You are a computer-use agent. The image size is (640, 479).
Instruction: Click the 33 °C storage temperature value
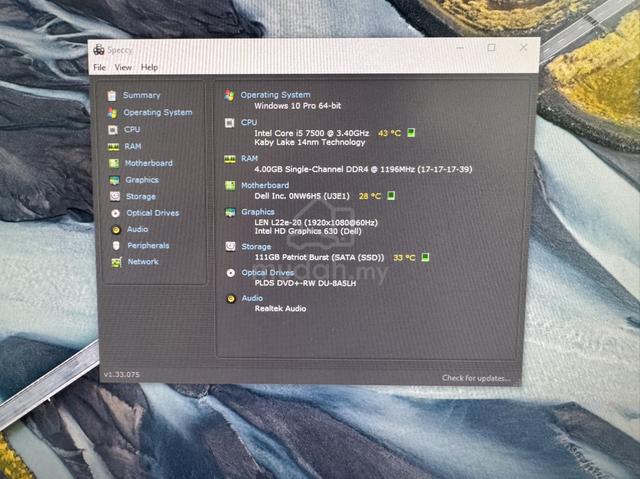point(404,258)
